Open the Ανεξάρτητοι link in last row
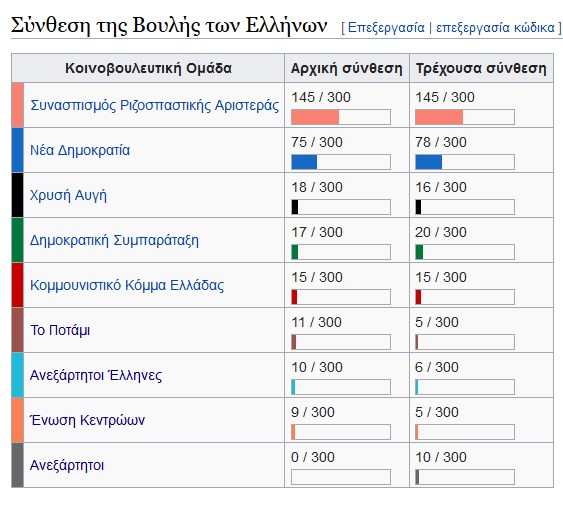Viewport: 563px width, 505px height. [67, 465]
